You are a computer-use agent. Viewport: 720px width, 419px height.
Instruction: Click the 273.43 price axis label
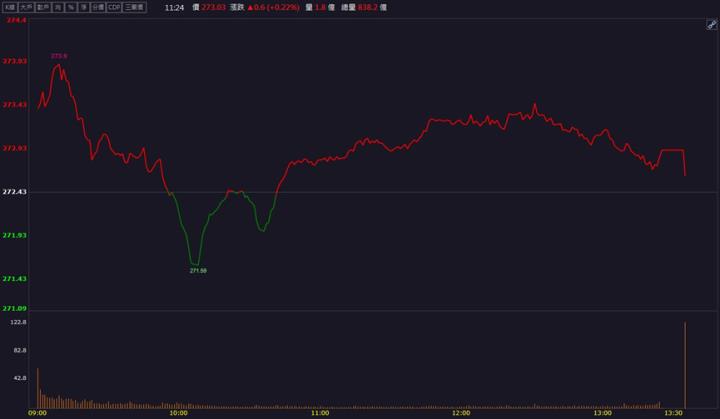click(15, 105)
